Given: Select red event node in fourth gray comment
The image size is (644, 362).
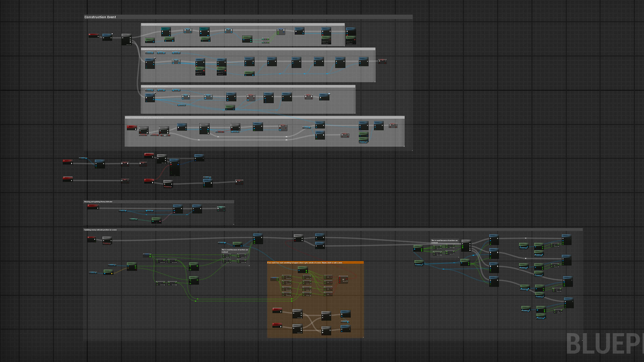Looking at the screenshot, I should tap(131, 128).
